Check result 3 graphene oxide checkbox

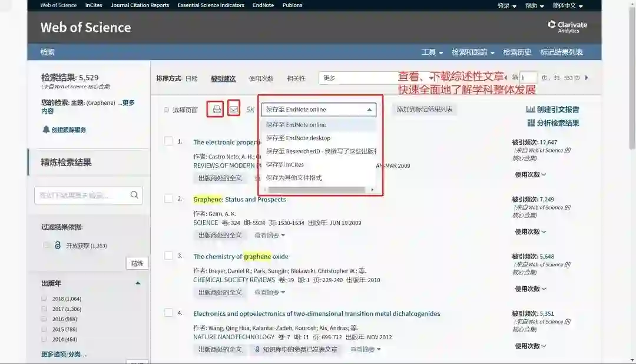[168, 255]
